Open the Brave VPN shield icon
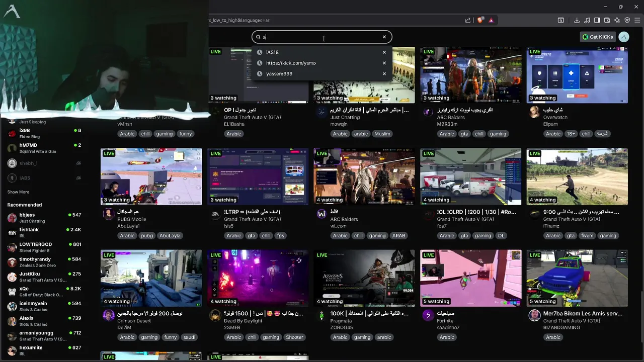The width and height of the screenshot is (644, 362). 627,20
